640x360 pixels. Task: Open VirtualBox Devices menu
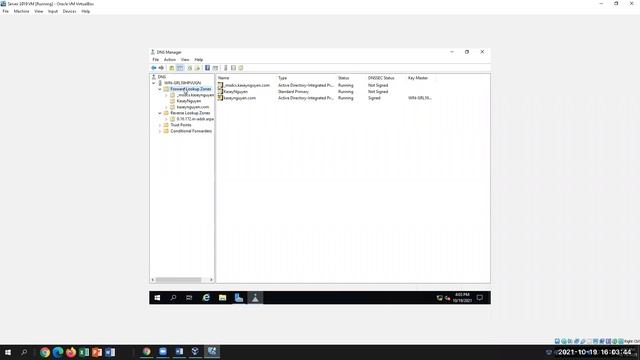(x=69, y=11)
